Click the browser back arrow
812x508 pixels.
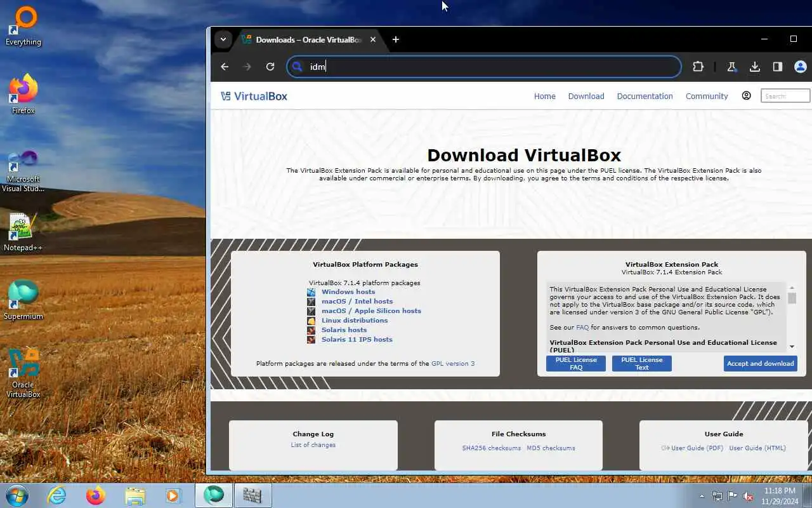pos(225,67)
